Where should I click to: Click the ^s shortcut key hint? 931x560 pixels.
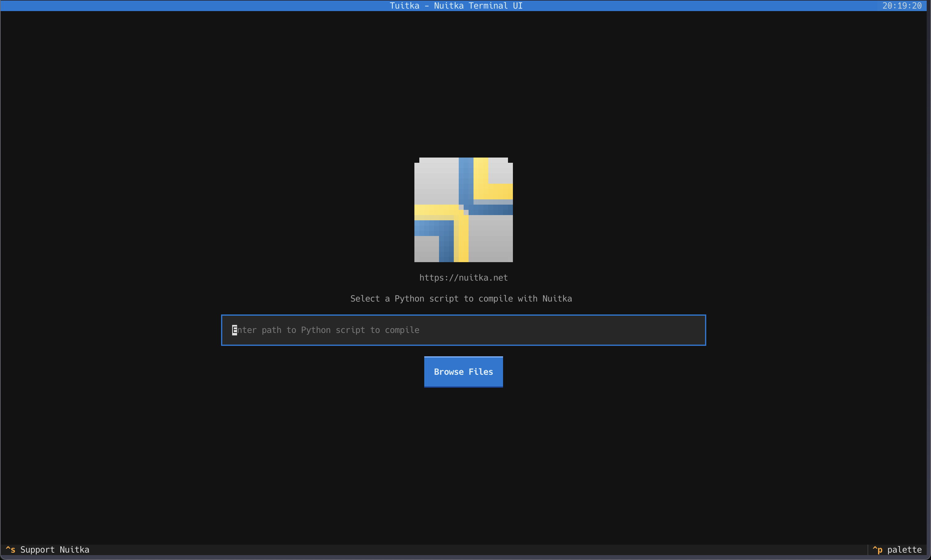(10, 550)
